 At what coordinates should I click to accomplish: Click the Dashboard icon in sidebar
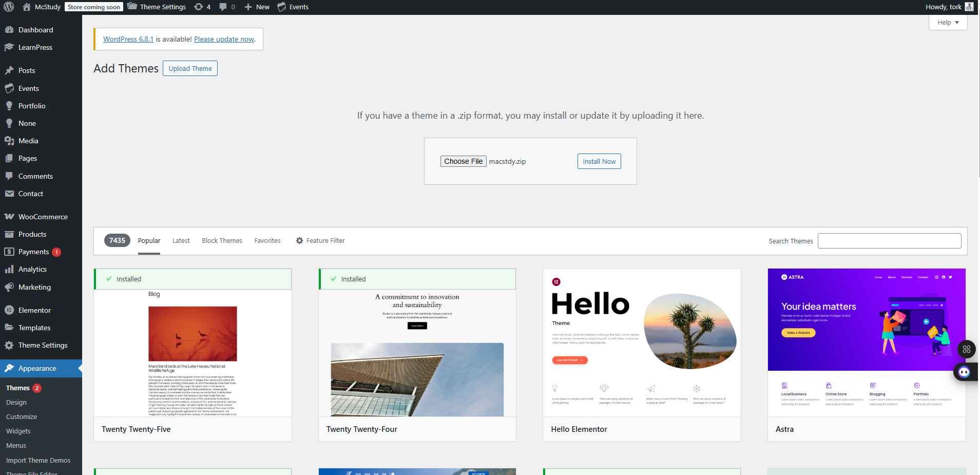pyautogui.click(x=9, y=30)
